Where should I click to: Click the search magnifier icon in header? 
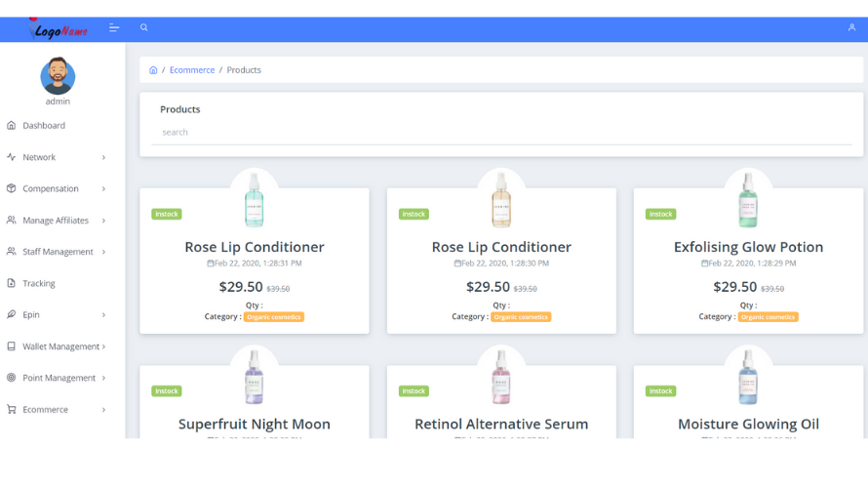tap(144, 28)
